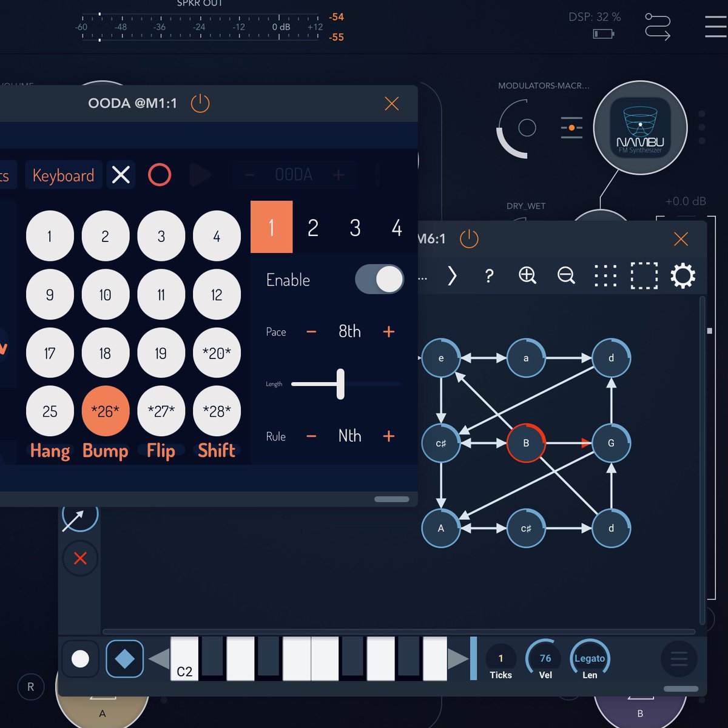Decrease Rule with the minus button
The width and height of the screenshot is (728, 728).
(311, 436)
